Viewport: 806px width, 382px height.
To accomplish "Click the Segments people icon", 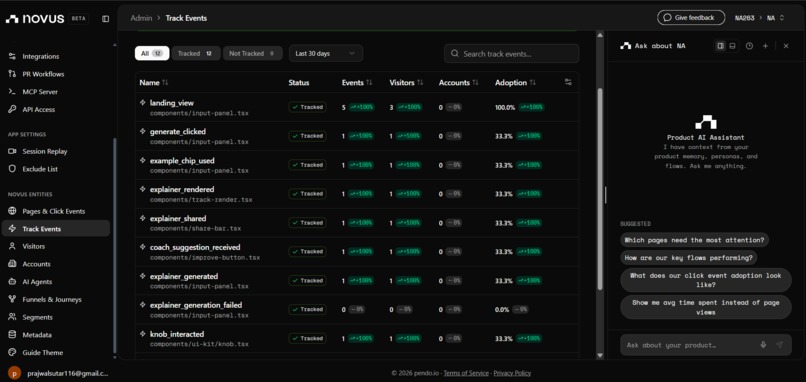I will click(12, 317).
